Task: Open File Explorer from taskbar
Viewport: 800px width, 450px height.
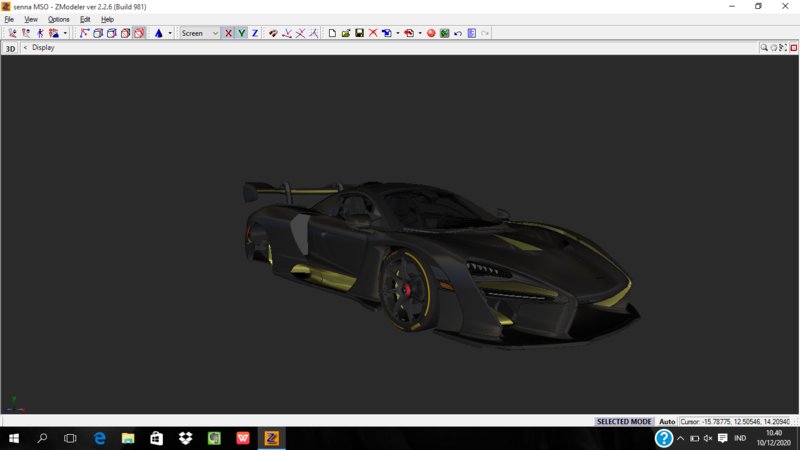Action: click(x=128, y=438)
